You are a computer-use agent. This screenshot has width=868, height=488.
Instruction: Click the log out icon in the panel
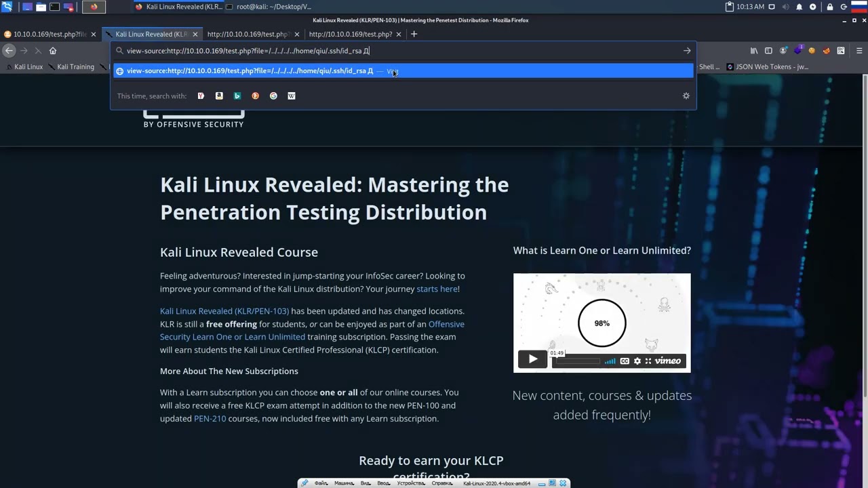pos(844,7)
